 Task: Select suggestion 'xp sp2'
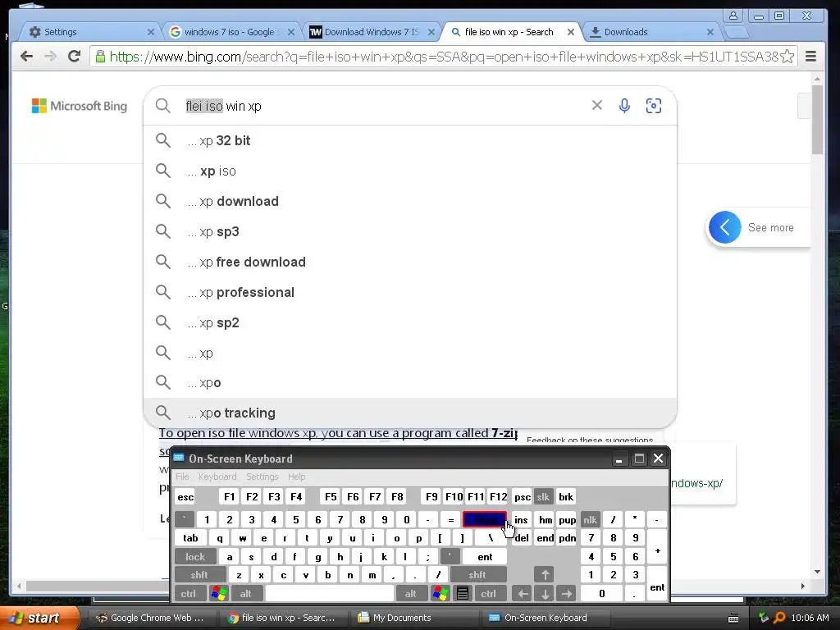[410, 322]
